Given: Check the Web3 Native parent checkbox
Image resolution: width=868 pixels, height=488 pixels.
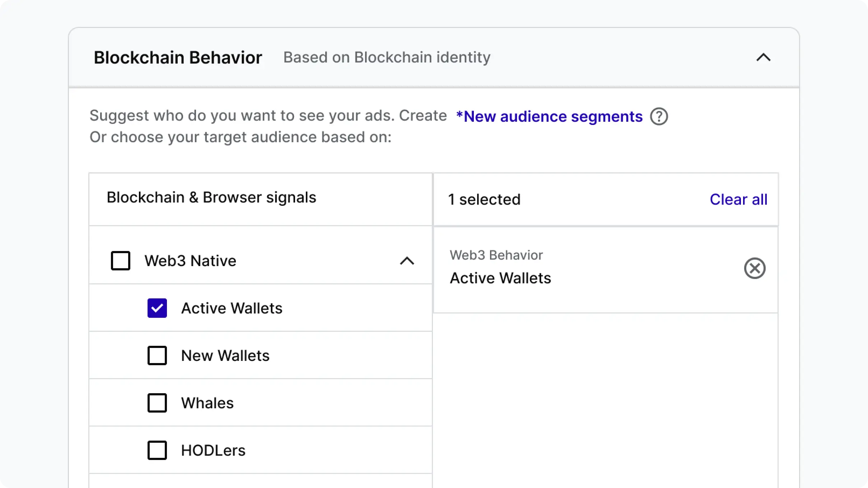Looking at the screenshot, I should (121, 261).
